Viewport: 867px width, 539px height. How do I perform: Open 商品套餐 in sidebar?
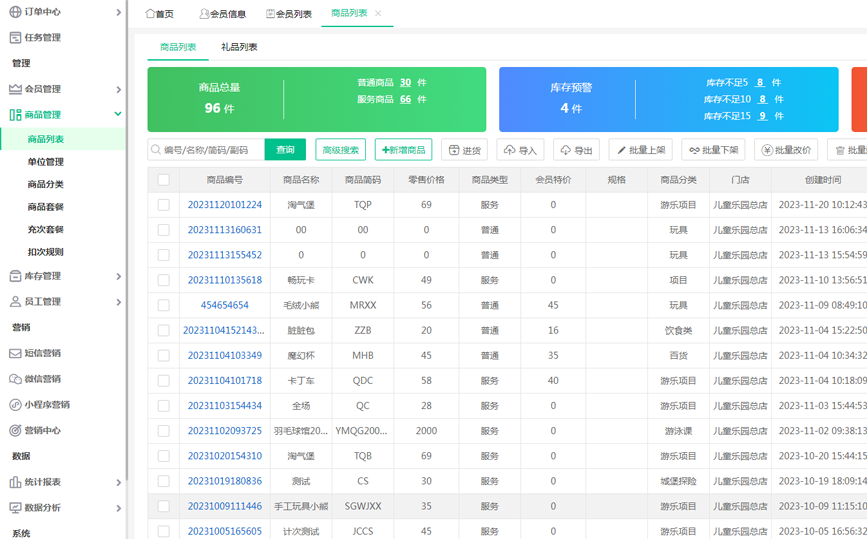(46, 207)
